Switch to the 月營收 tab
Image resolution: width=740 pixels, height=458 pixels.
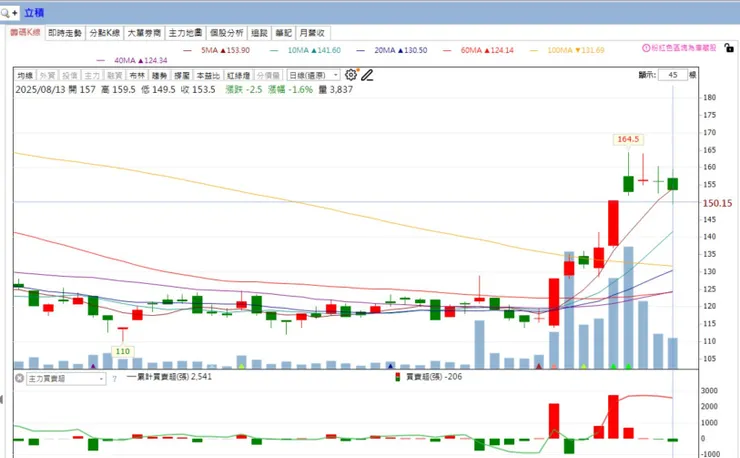tap(312, 33)
